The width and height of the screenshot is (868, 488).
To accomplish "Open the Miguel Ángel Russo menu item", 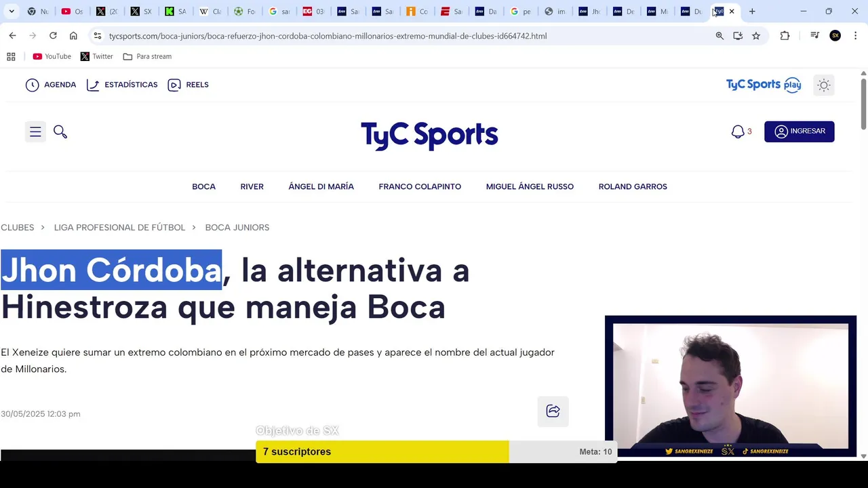I will pos(530,186).
